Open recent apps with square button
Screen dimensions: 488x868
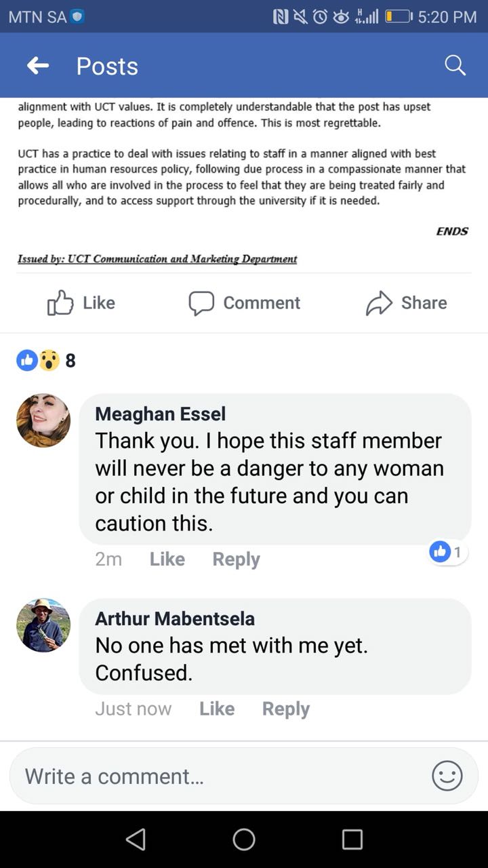coord(352,840)
